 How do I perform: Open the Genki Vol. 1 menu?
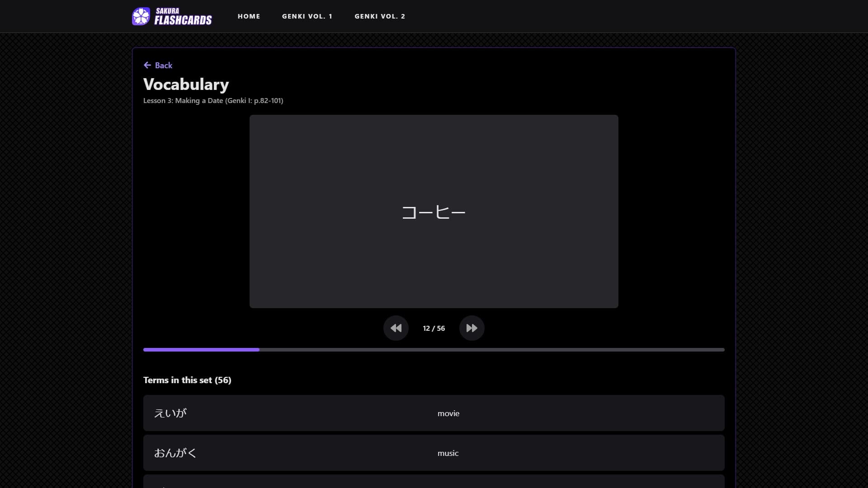pos(307,16)
